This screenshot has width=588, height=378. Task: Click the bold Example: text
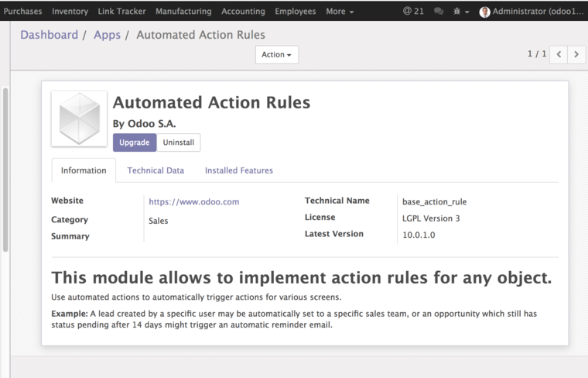[70, 314]
